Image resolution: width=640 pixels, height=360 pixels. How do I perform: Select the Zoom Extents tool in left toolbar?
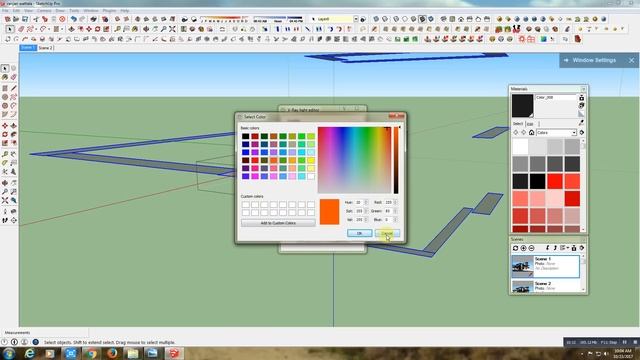coord(5,200)
